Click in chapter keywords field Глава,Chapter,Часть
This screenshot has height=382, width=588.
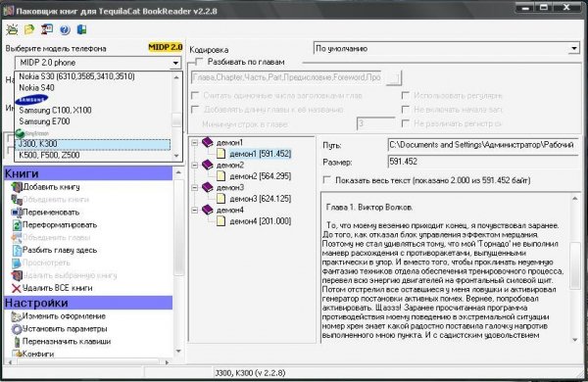tap(286, 77)
